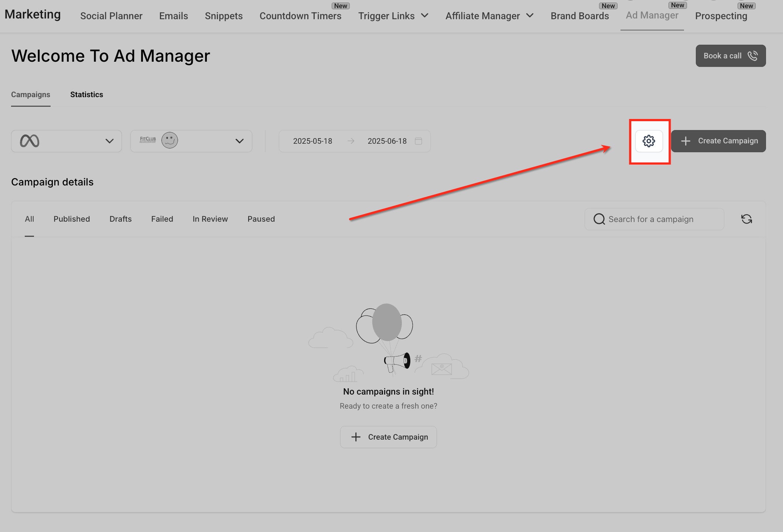Open the gear settings icon

point(649,141)
